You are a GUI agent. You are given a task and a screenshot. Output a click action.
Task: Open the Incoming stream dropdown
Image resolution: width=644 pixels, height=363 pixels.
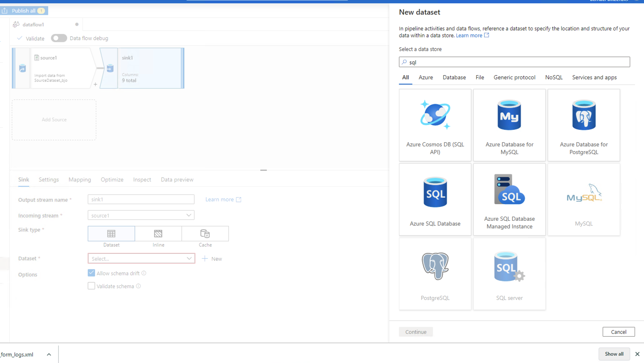[141, 215]
